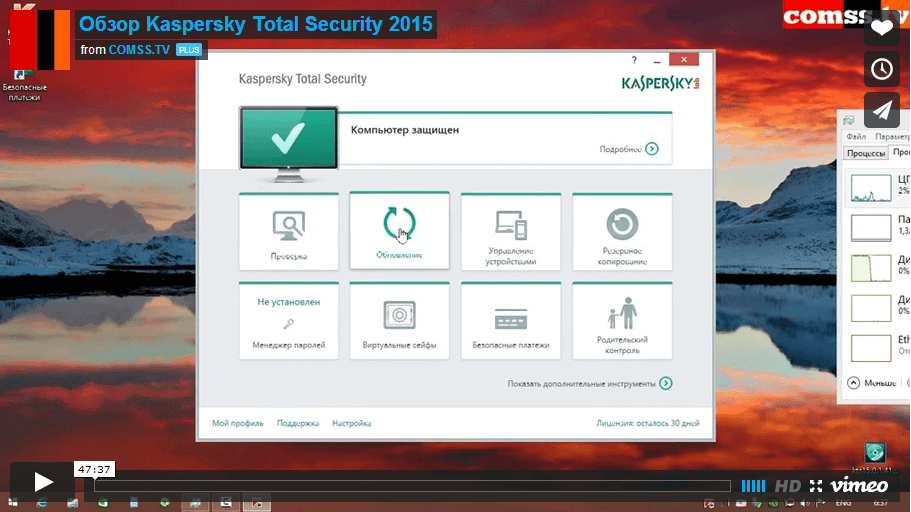Play the Vimeo video

pos(42,482)
